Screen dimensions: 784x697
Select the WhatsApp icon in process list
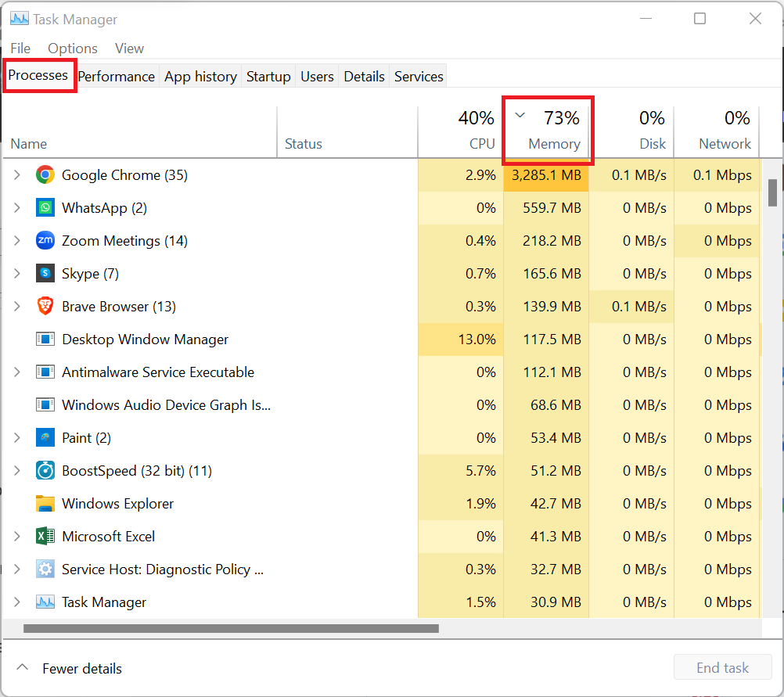pyautogui.click(x=45, y=208)
